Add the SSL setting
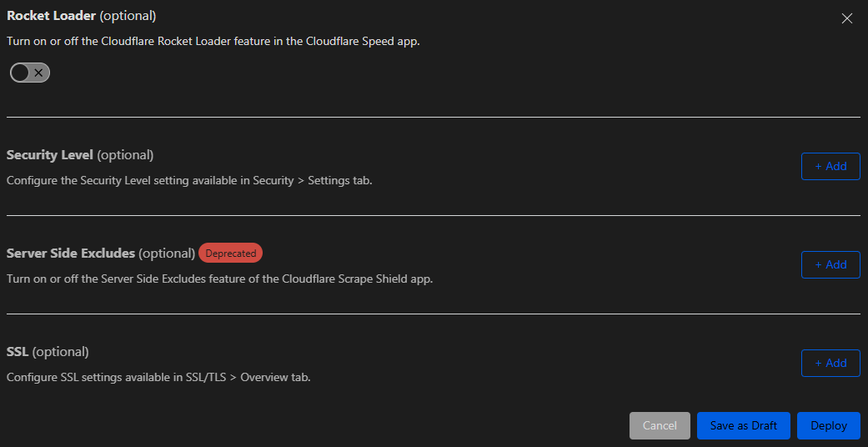868x447 pixels. coord(830,363)
